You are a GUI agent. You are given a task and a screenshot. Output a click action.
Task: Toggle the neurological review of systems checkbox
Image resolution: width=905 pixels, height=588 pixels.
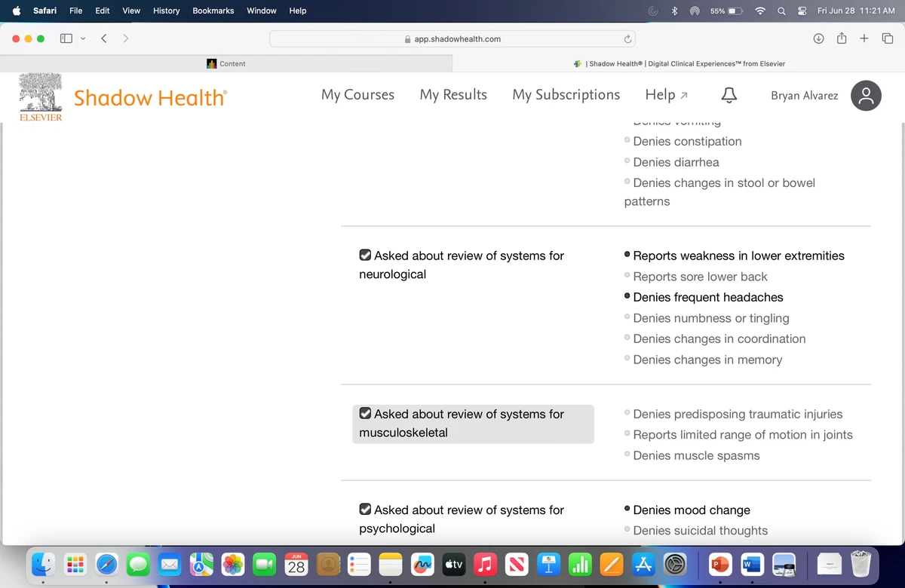[365, 256]
